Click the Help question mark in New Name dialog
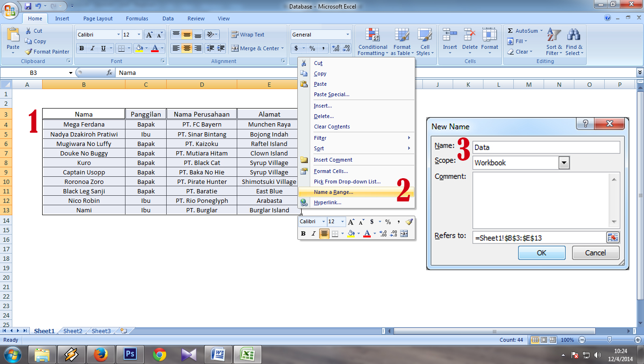This screenshot has height=364, width=644. click(x=585, y=124)
